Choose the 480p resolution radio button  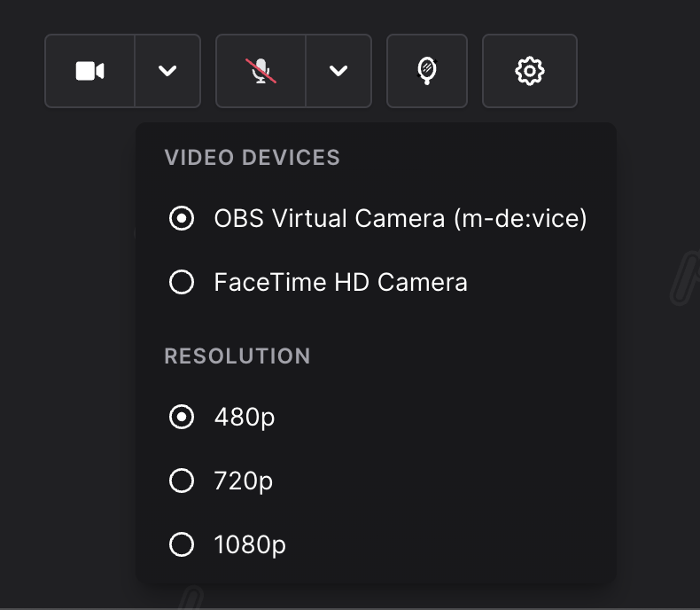click(182, 417)
